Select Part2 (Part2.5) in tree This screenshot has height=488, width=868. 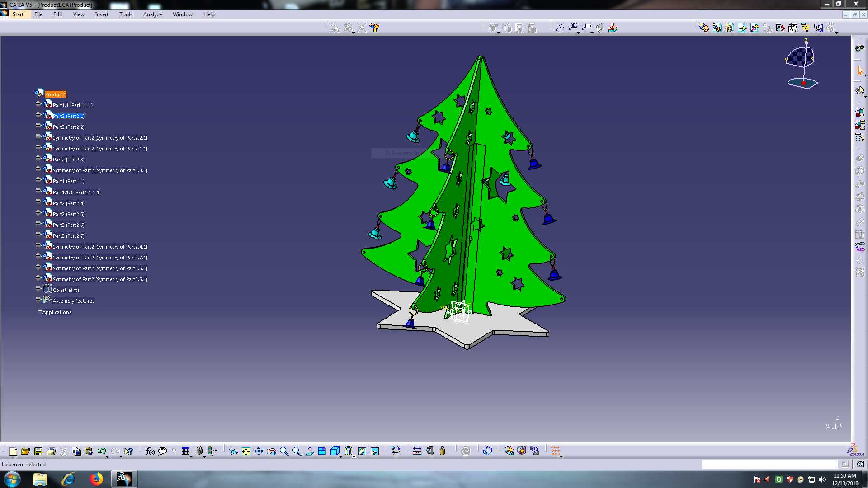pos(69,214)
